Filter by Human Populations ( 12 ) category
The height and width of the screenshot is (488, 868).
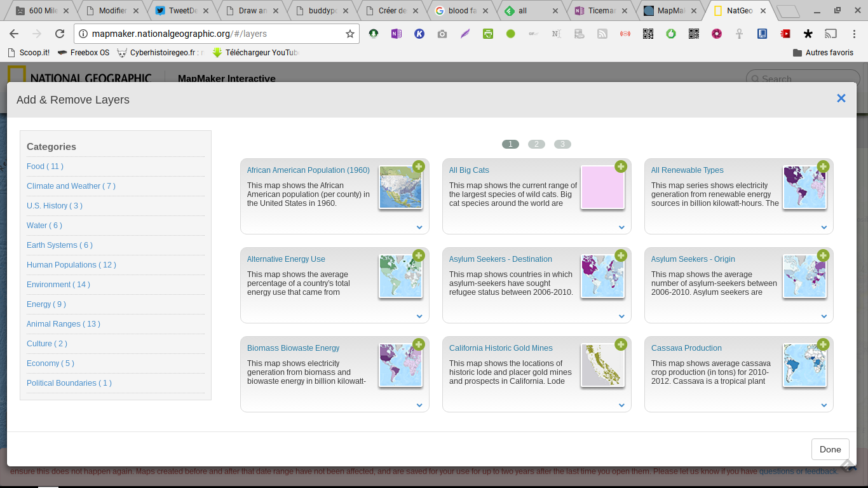72,265
